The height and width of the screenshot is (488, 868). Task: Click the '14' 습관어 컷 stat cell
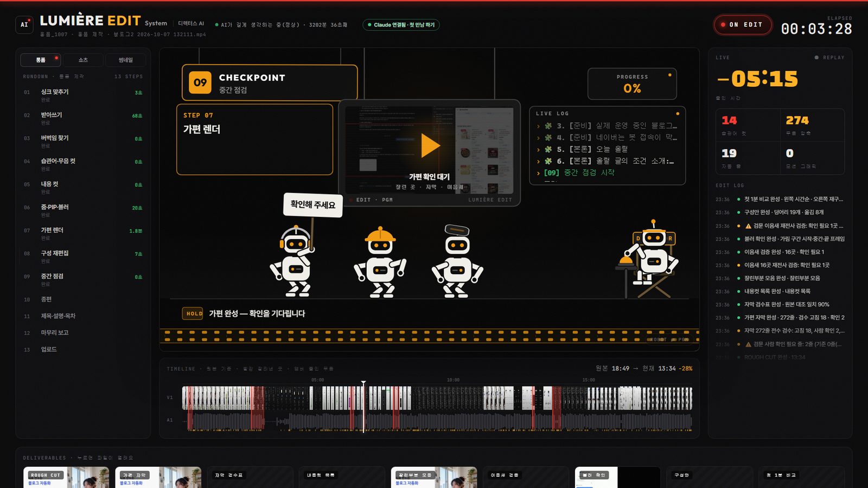pos(748,125)
